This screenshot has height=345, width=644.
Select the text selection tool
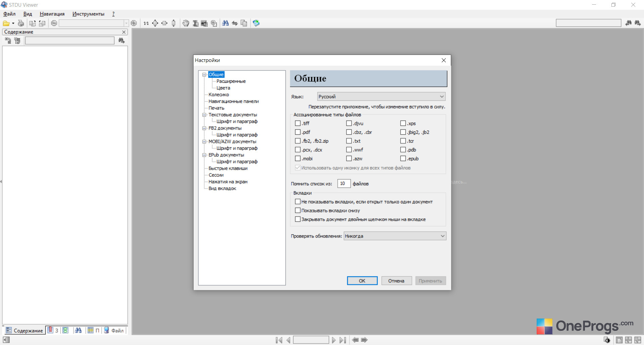(195, 23)
